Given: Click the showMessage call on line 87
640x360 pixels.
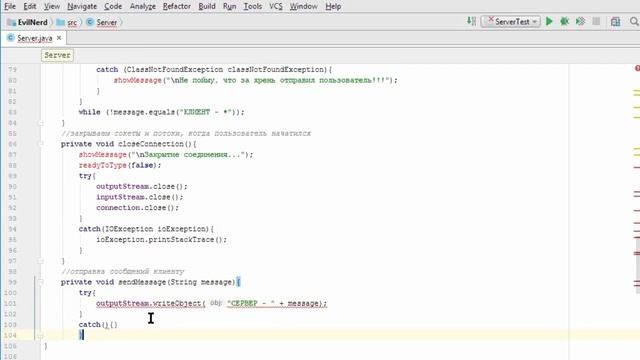Looking at the screenshot, I should (166, 155).
